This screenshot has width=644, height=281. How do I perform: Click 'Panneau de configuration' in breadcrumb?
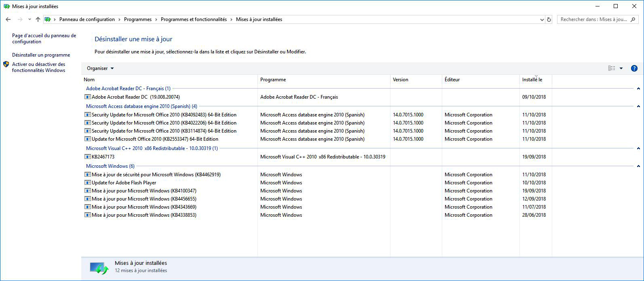[87, 19]
